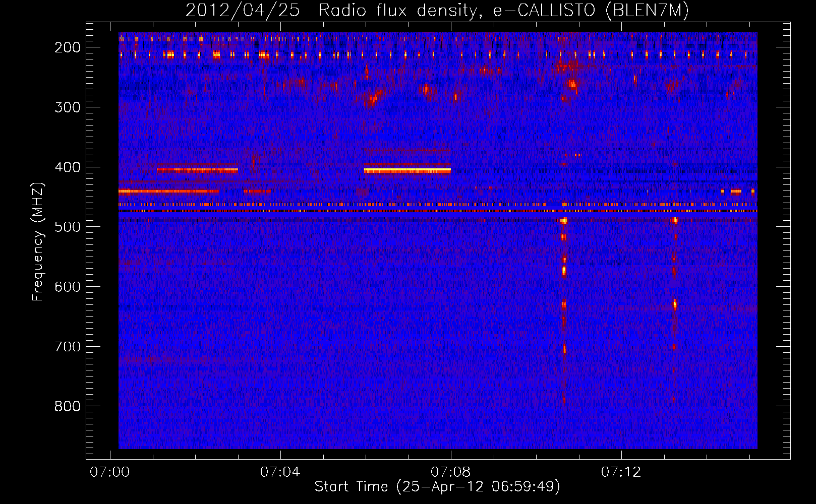Click the '07:04' time tick label

click(x=280, y=472)
